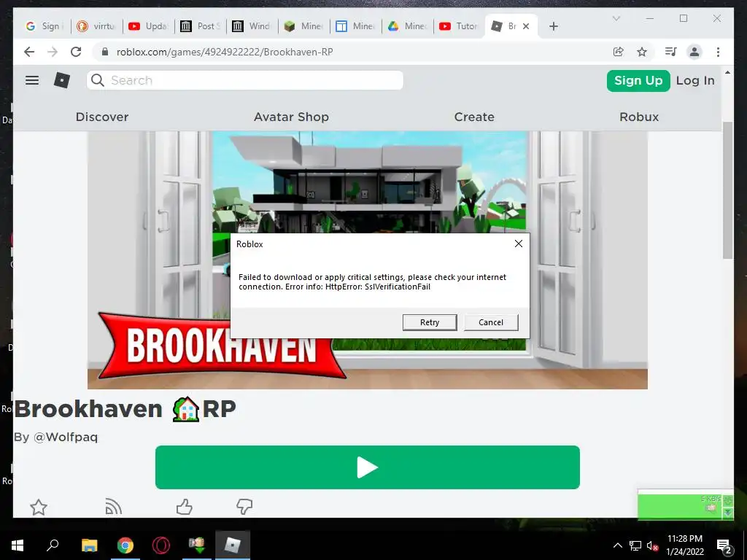Open the tab search dropdown arrow
Image resolution: width=747 pixels, height=560 pixels.
[x=616, y=18]
